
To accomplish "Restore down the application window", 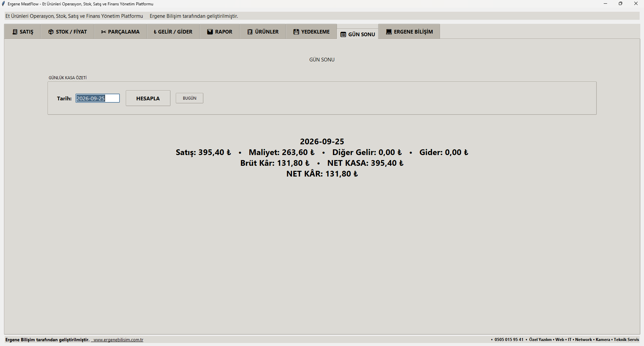I will 621,4.
